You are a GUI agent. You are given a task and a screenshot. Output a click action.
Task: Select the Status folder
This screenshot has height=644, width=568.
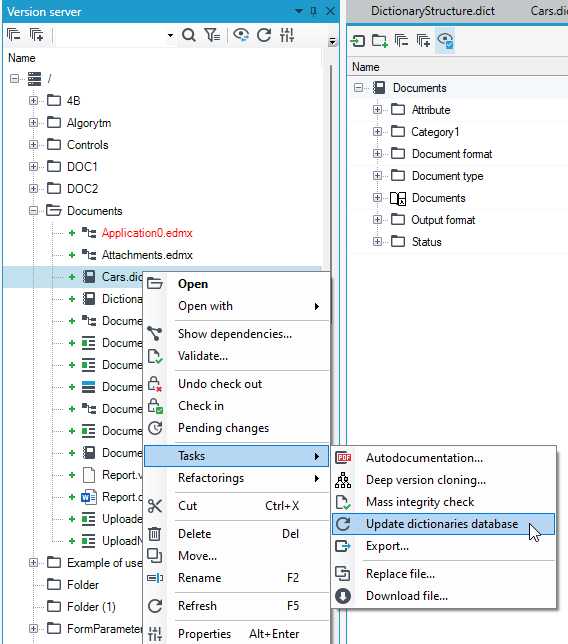click(x=426, y=242)
